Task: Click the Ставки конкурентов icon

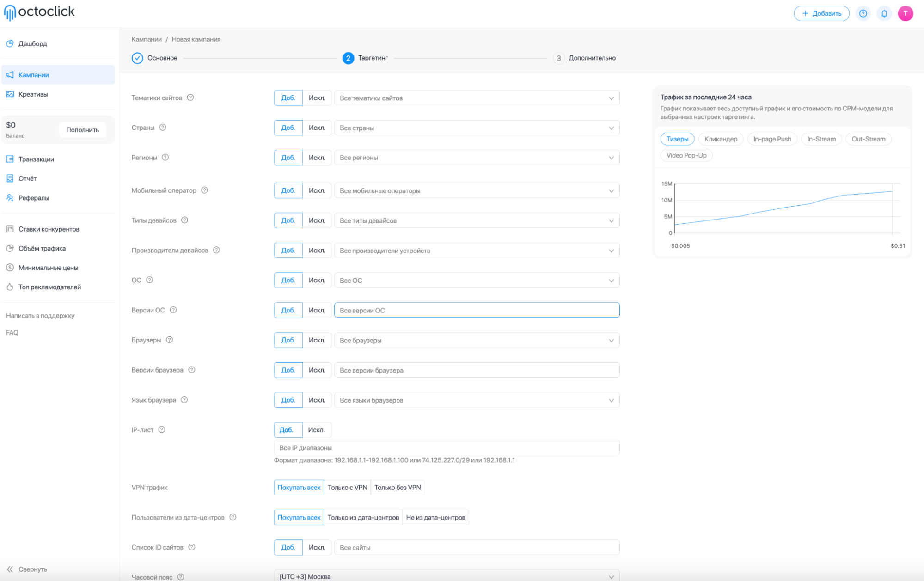Action: click(x=10, y=229)
